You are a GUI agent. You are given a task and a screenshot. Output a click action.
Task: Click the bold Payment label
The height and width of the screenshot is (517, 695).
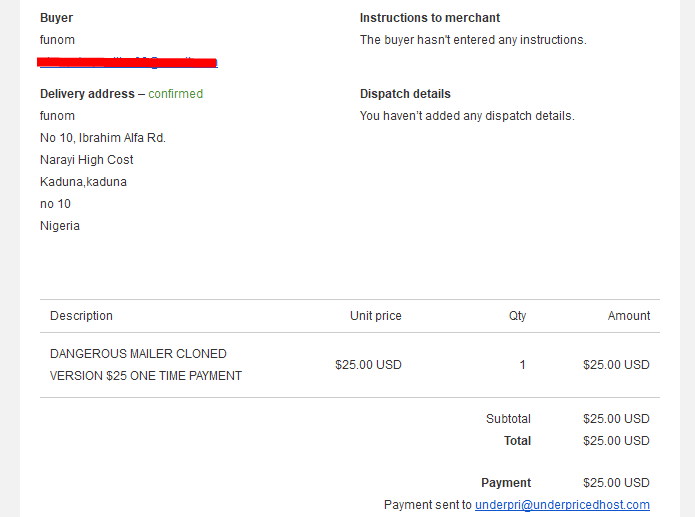(x=506, y=483)
